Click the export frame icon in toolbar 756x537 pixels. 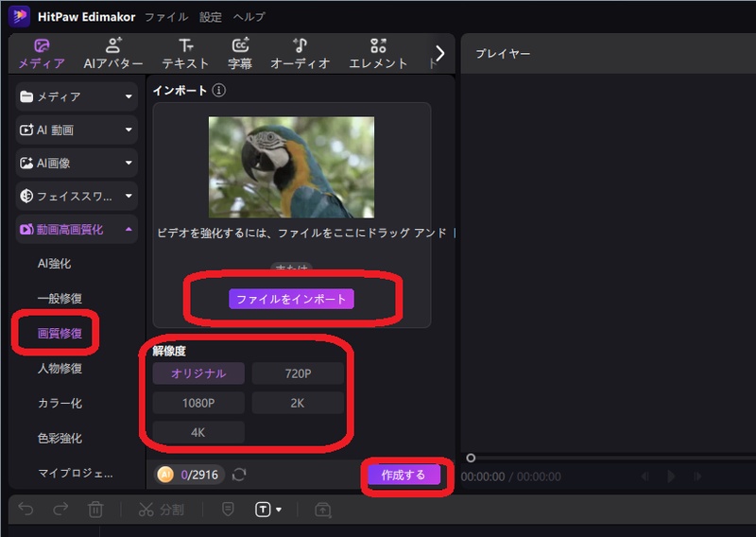[323, 510]
